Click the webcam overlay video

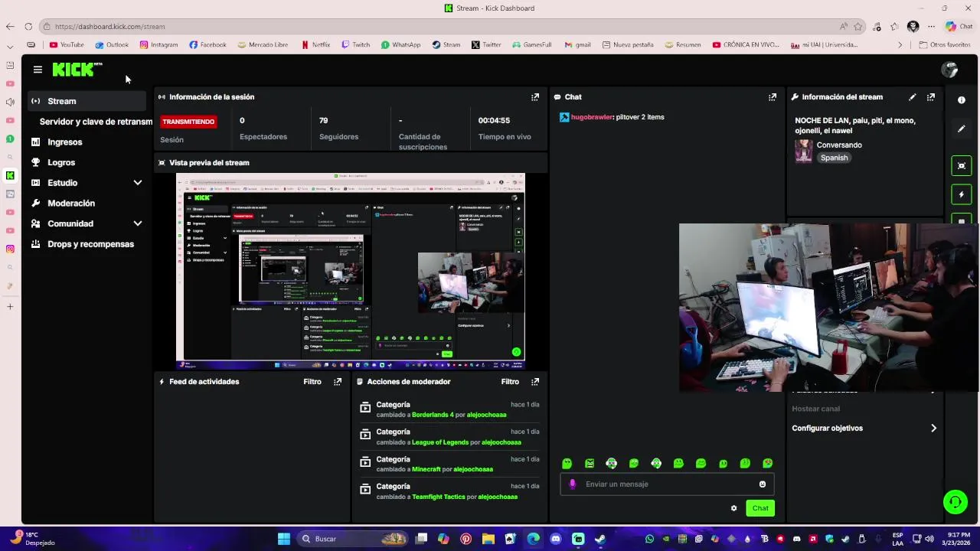(x=828, y=308)
